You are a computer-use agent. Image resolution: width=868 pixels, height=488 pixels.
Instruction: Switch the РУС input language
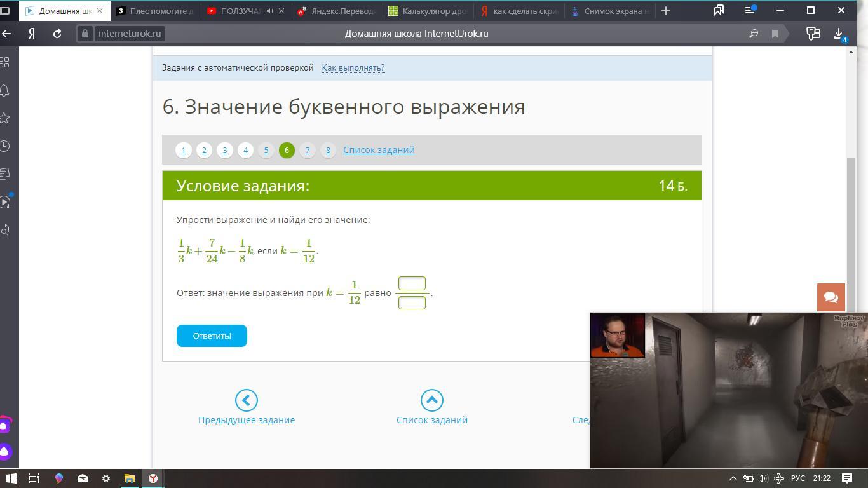[797, 478]
